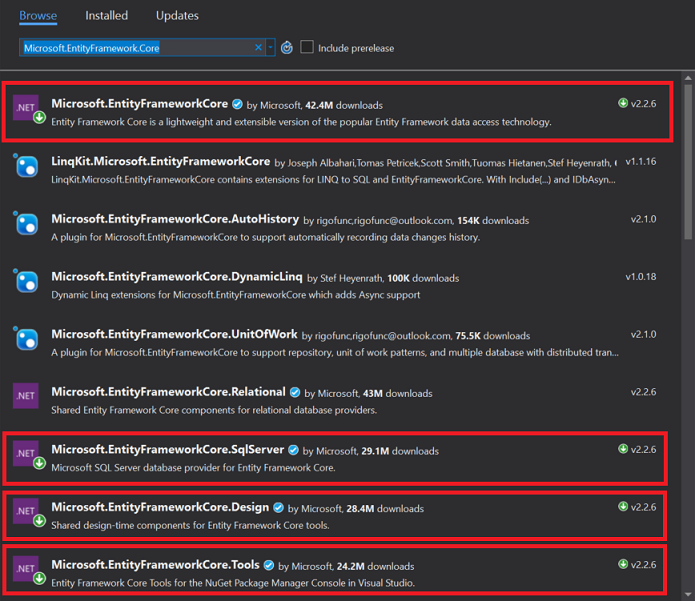Click the verified badge beside Tools package

click(x=269, y=565)
